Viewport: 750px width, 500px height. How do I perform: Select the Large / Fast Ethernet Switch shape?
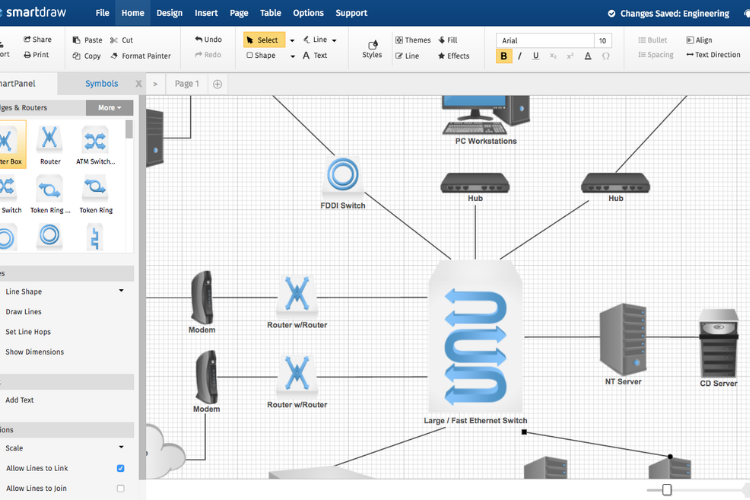[x=475, y=336]
